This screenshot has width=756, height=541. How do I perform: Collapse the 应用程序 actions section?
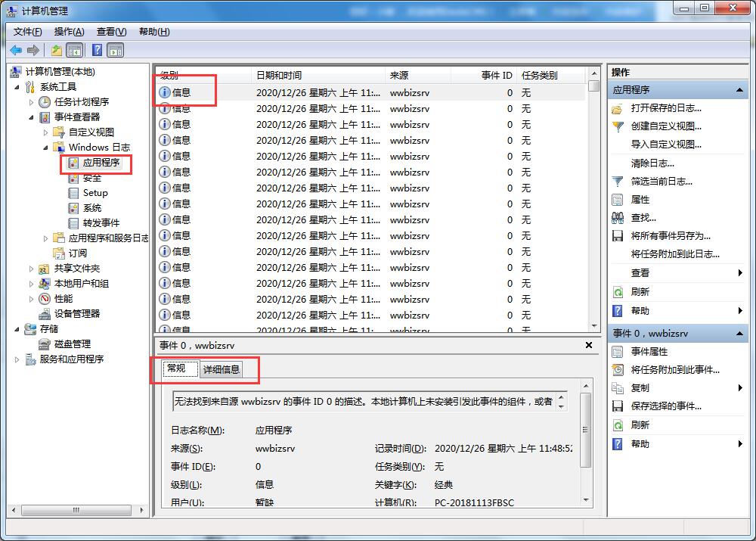[739, 90]
